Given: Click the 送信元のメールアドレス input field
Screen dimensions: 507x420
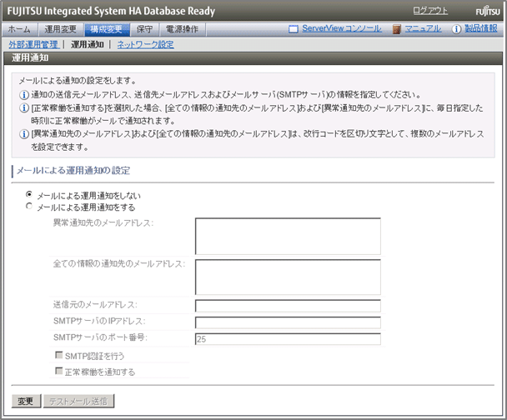Looking at the screenshot, I should (288, 306).
